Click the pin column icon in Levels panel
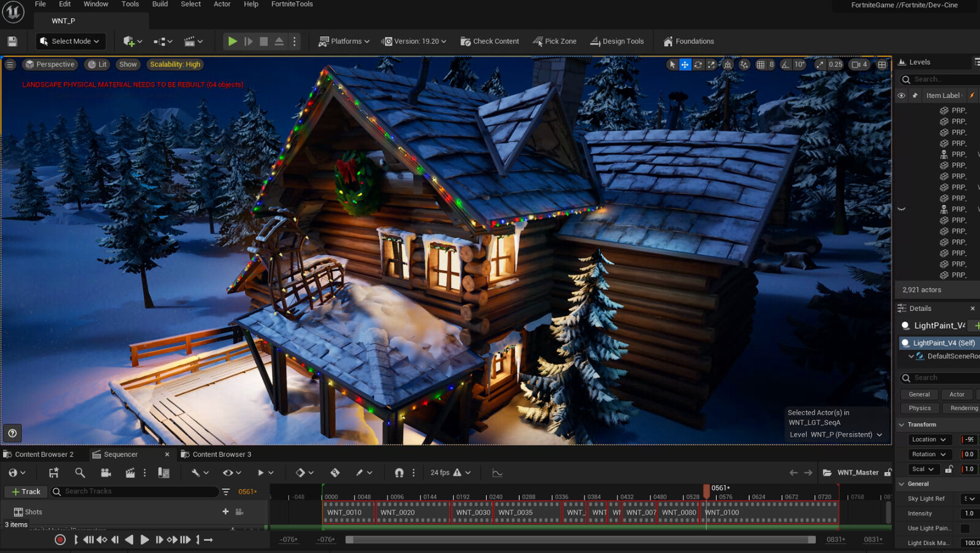The image size is (980, 553). coord(915,96)
